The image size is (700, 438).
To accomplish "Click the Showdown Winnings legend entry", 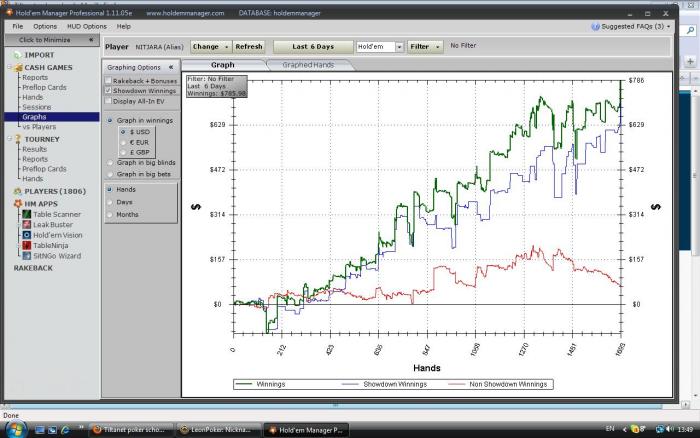I will 384,384.
